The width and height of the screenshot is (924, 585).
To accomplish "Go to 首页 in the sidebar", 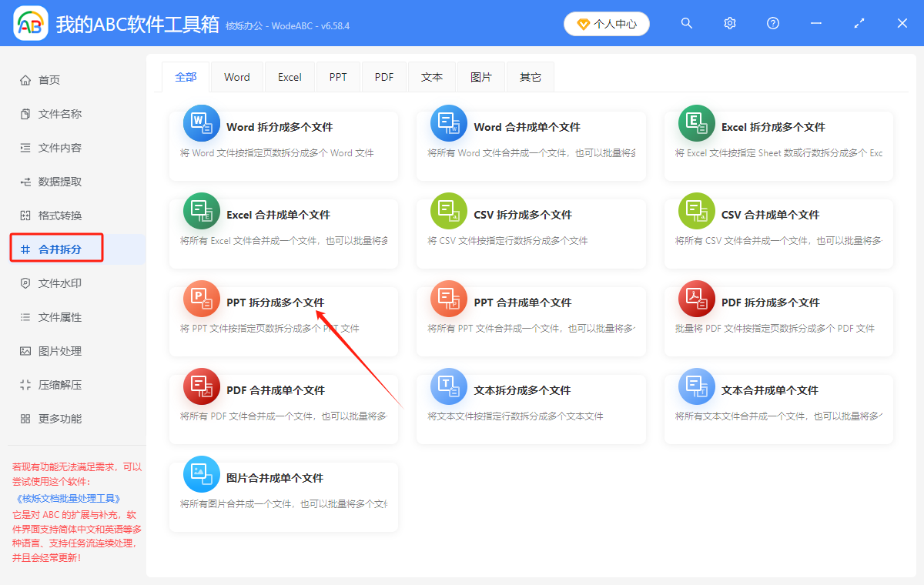I will point(49,80).
